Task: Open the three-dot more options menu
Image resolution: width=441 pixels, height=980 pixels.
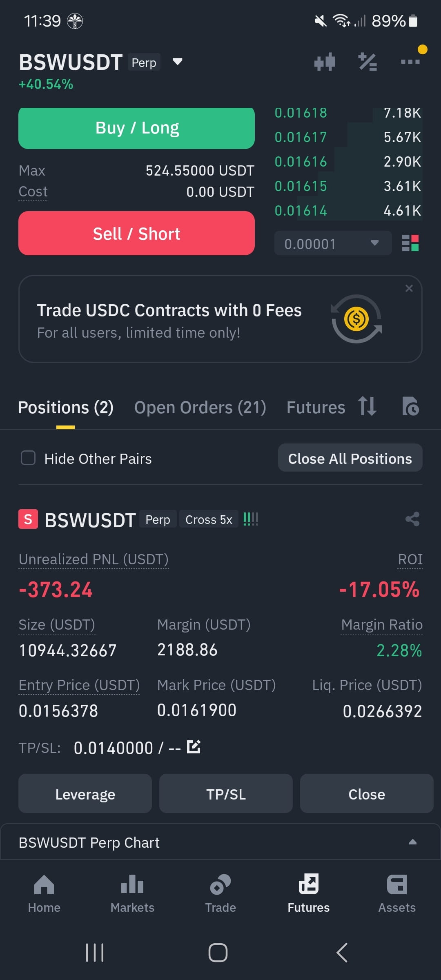Action: pos(410,62)
